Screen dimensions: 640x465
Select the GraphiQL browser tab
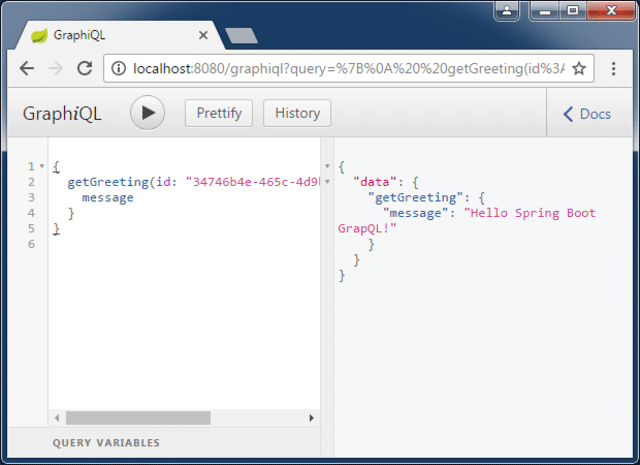(120, 36)
